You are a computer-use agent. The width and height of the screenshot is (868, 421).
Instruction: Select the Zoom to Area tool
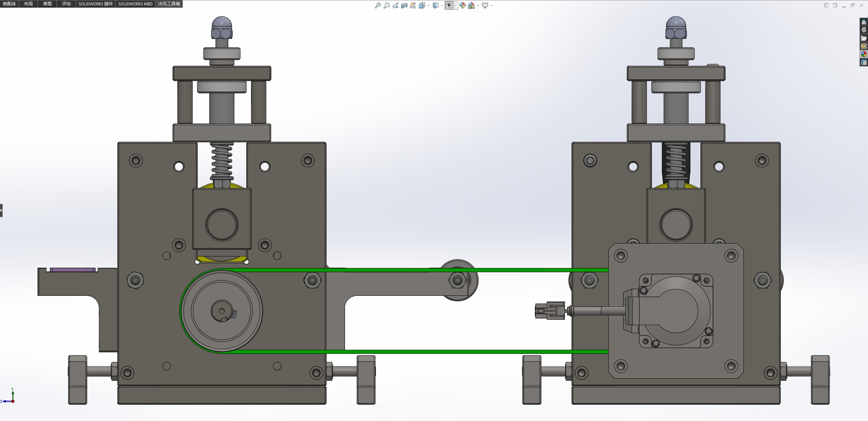(386, 5)
